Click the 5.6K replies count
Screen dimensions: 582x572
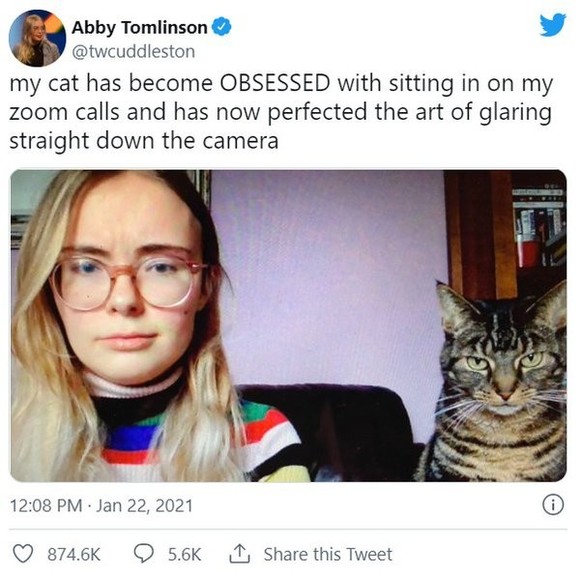184,554
